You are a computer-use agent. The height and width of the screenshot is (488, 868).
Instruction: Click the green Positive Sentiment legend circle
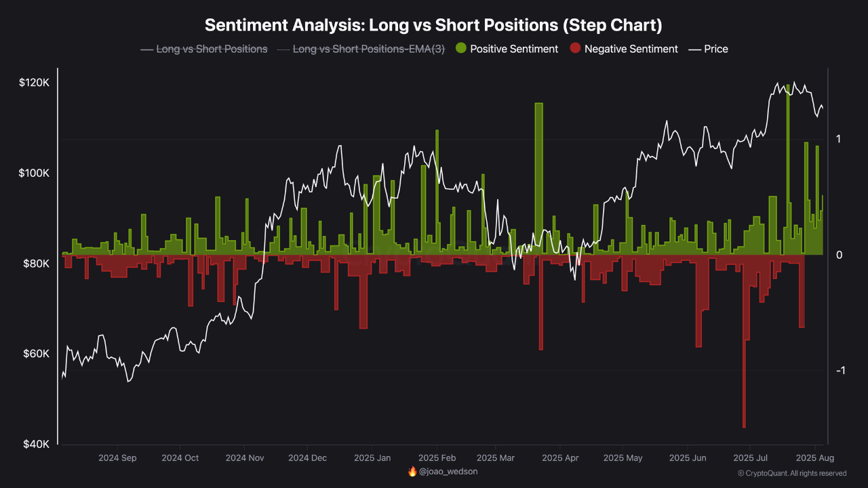click(x=461, y=49)
